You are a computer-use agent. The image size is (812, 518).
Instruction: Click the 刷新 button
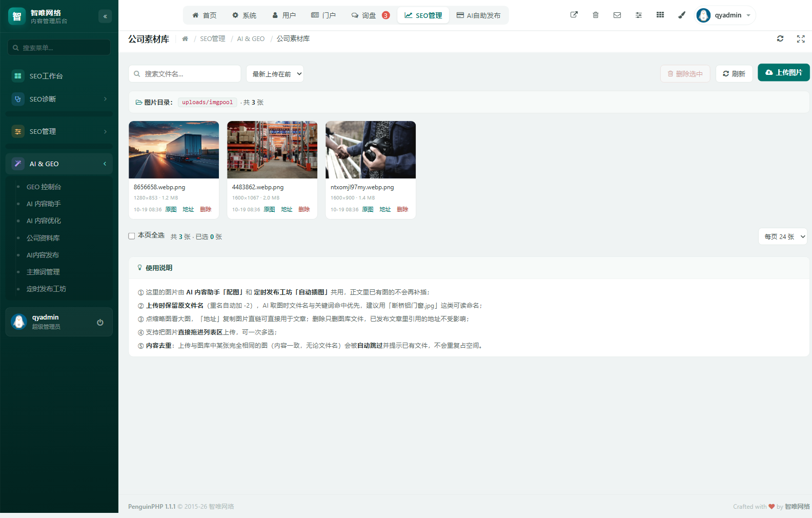point(734,74)
